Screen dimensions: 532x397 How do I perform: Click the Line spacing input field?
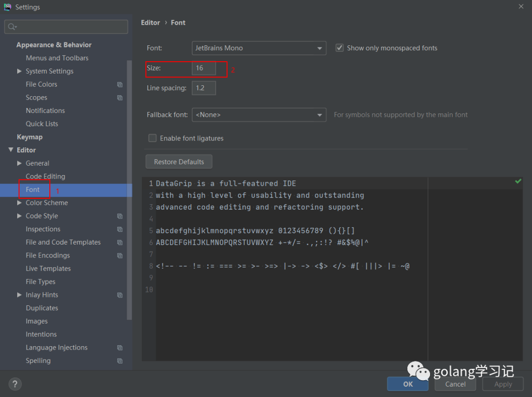click(203, 88)
